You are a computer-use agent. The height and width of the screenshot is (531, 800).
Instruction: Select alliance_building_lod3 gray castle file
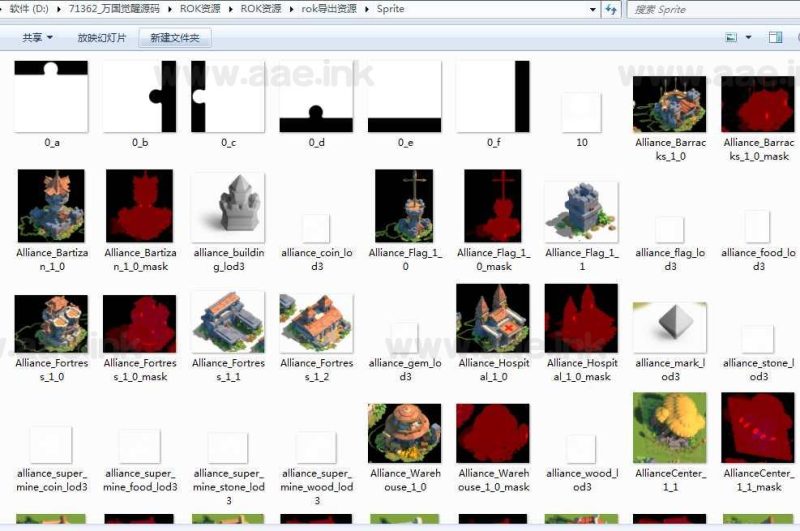click(x=228, y=207)
